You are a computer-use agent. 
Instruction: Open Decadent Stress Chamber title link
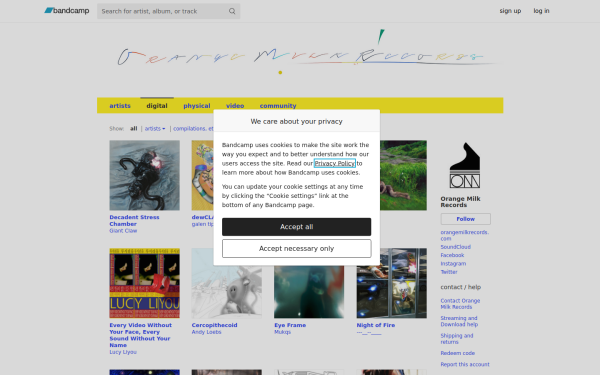tap(134, 220)
